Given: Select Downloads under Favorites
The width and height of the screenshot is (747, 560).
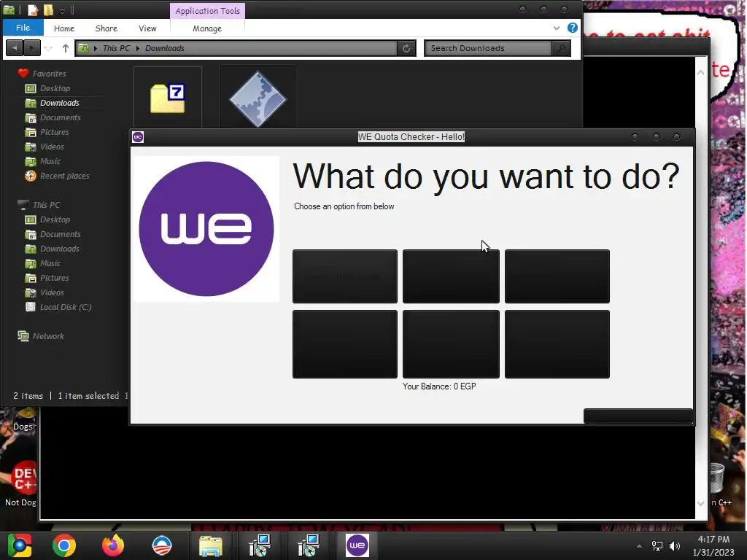Looking at the screenshot, I should click(53, 103).
